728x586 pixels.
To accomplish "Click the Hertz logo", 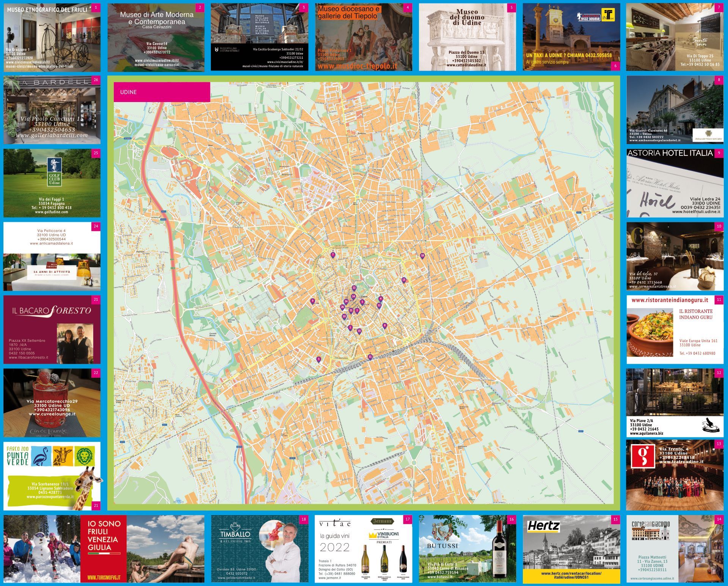I will pyautogui.click(x=543, y=526).
